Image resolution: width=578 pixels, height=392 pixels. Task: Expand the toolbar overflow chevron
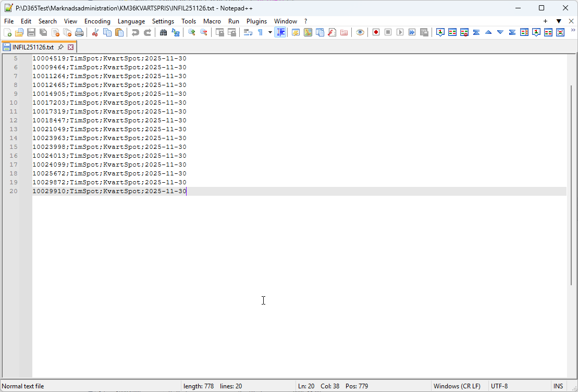tap(573, 30)
